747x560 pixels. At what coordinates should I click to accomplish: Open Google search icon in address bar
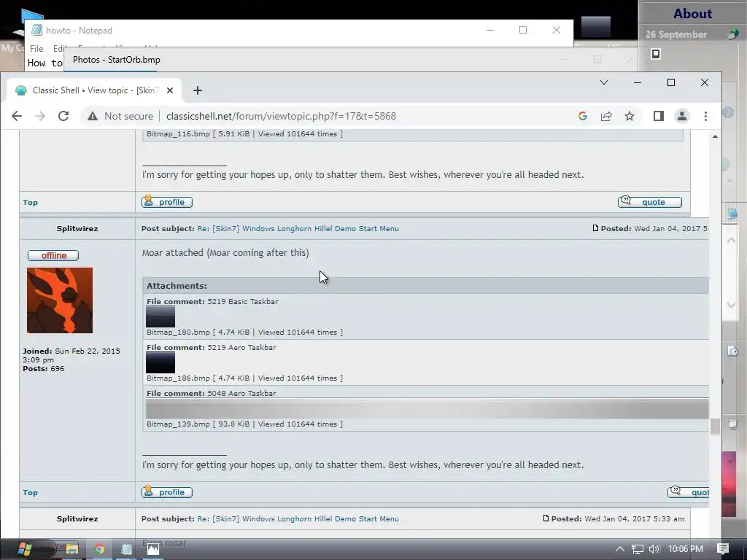click(582, 116)
